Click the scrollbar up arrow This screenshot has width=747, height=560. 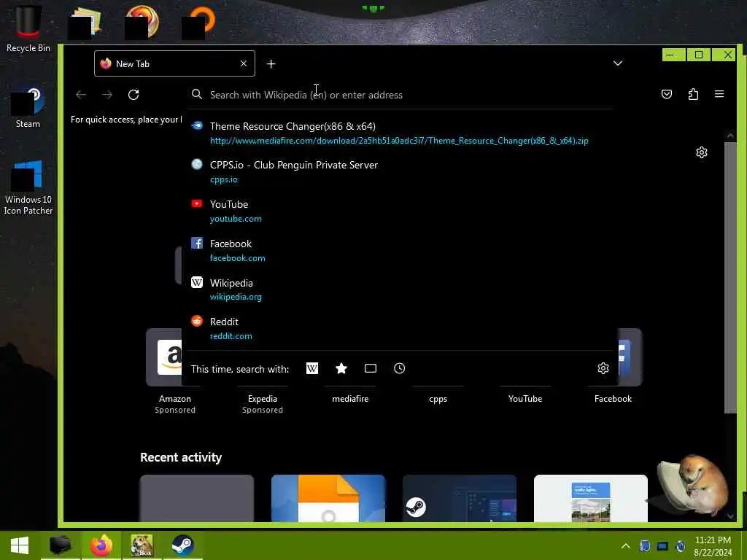point(729,136)
